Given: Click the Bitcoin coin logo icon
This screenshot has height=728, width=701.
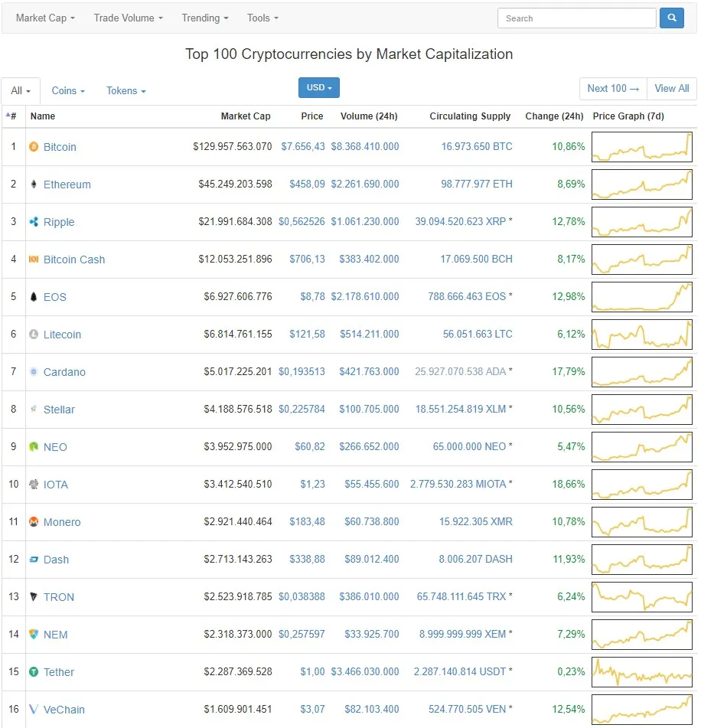Looking at the screenshot, I should click(34, 147).
